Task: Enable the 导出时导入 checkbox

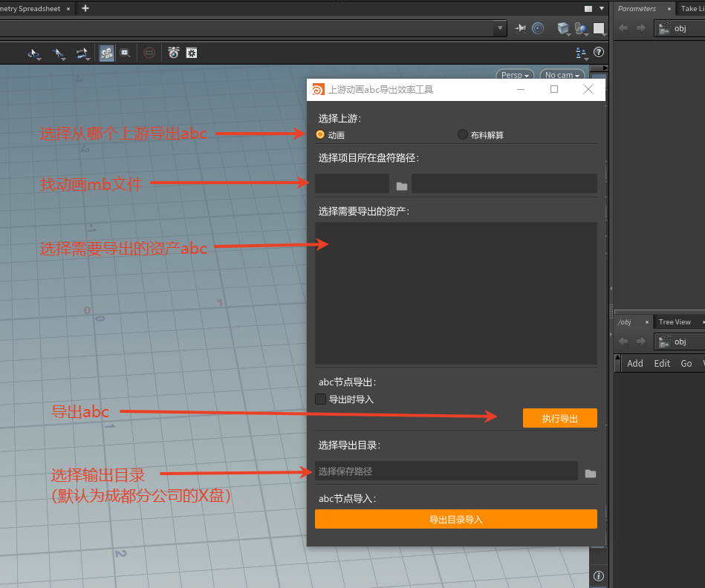Action: click(x=321, y=399)
